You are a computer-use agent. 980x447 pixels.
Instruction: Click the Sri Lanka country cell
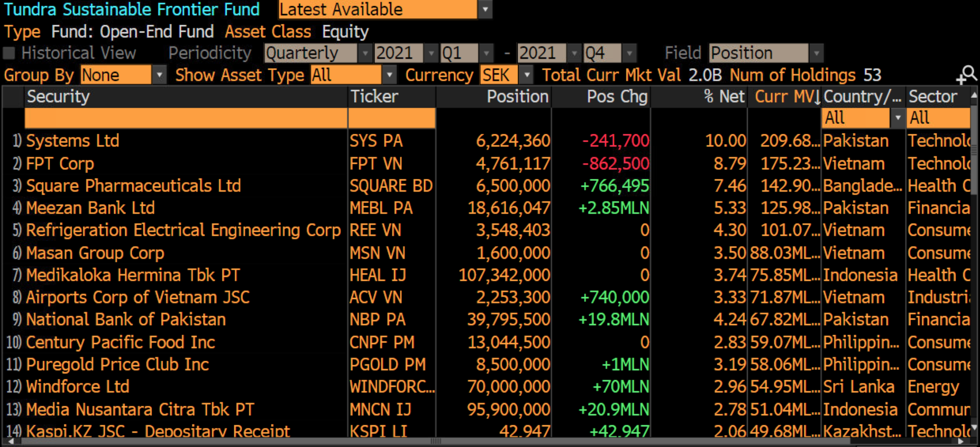coord(859,387)
